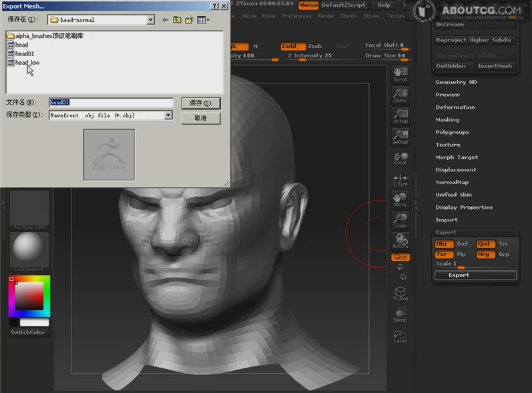
Task: Click Reproject Higher Subdiv button
Action: (x=476, y=40)
